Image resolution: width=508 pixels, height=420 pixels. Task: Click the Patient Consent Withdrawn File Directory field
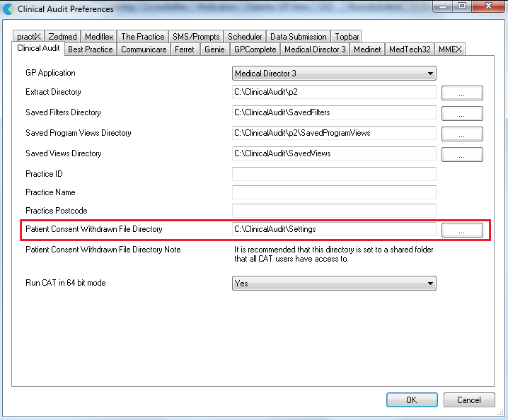click(334, 229)
